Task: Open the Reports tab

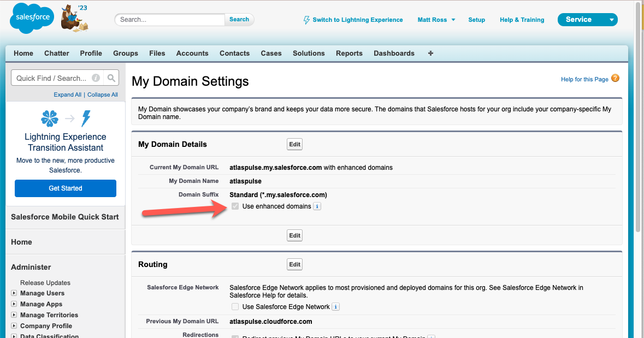Action: (x=349, y=54)
